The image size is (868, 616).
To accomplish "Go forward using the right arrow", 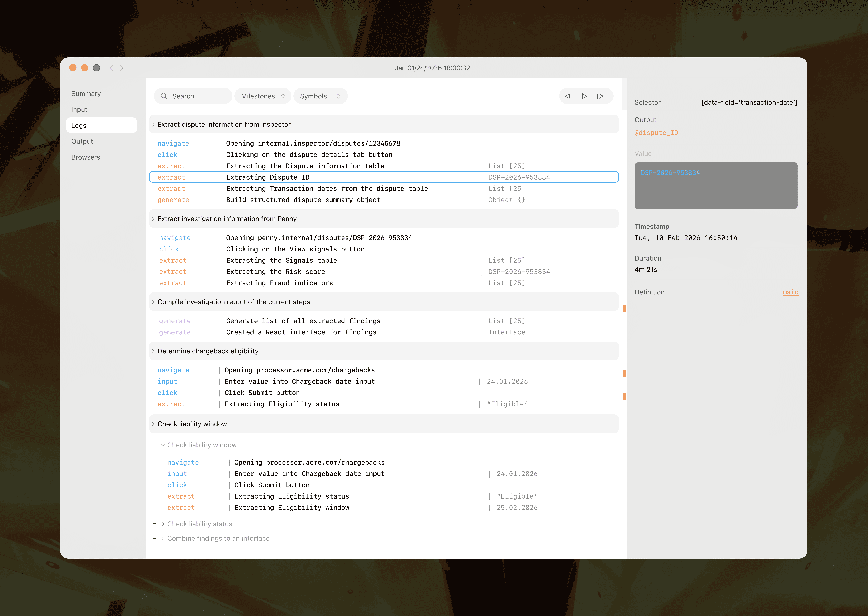I will pos(122,68).
